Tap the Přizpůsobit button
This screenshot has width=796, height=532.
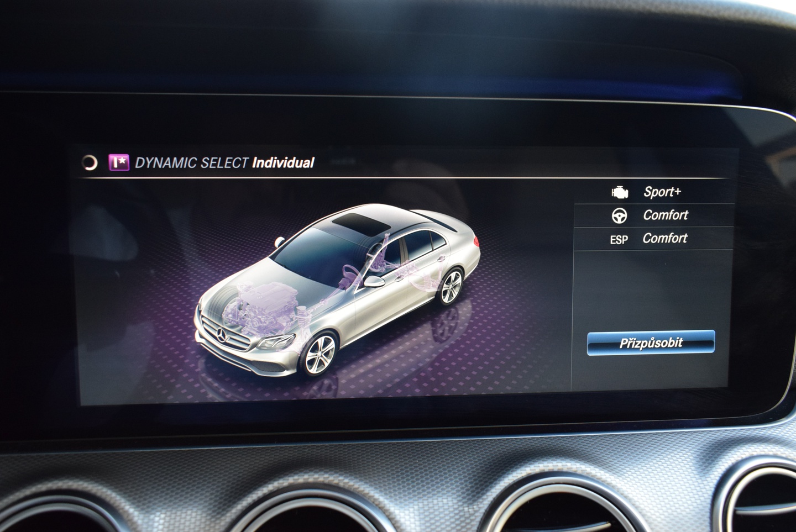[651, 343]
